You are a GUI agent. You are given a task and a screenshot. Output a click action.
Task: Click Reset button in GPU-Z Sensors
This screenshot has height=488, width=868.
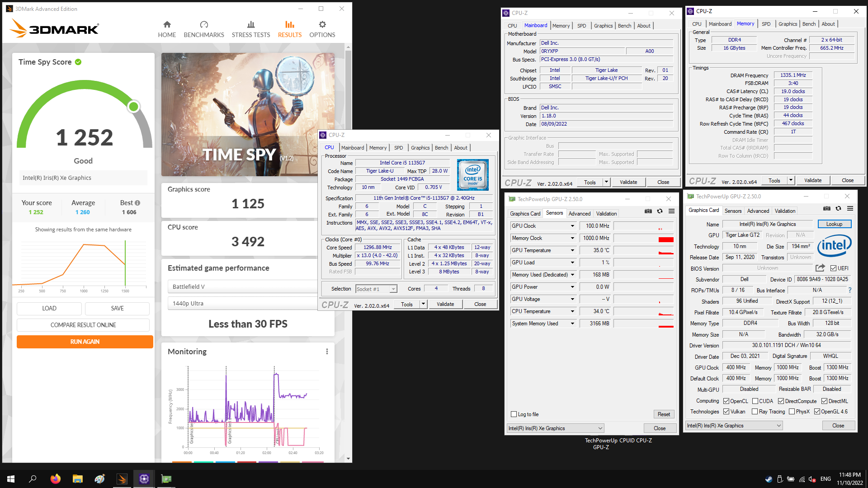tap(664, 414)
